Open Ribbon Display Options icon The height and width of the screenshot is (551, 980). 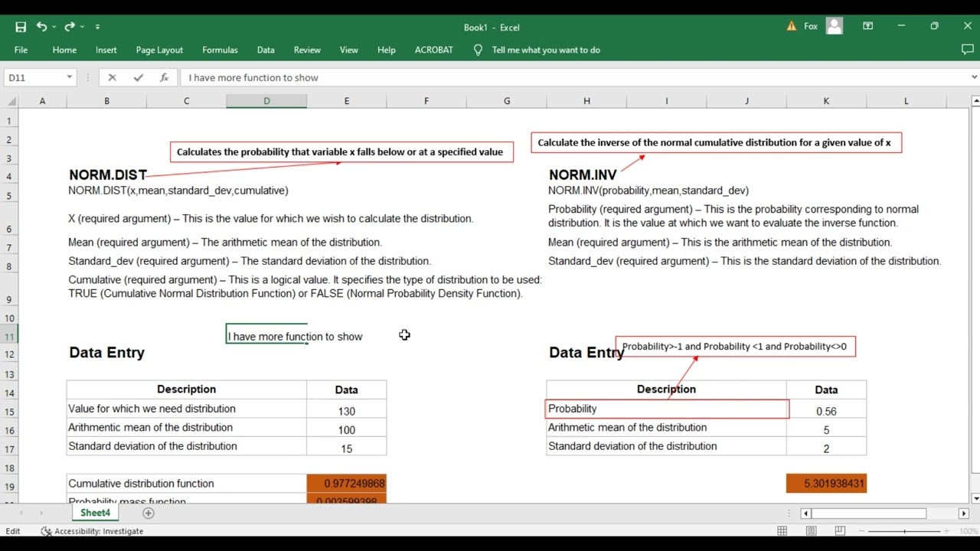(x=867, y=26)
